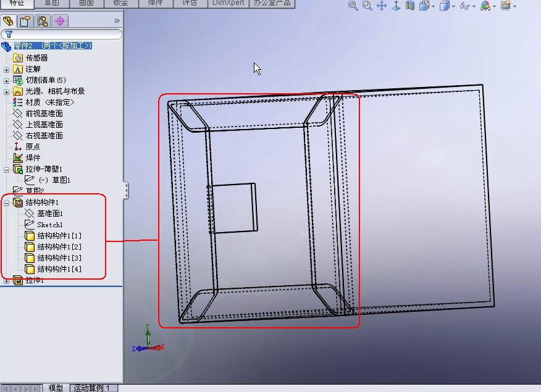Select the 拉伸1 feature
The image size is (541, 392).
coord(35,280)
